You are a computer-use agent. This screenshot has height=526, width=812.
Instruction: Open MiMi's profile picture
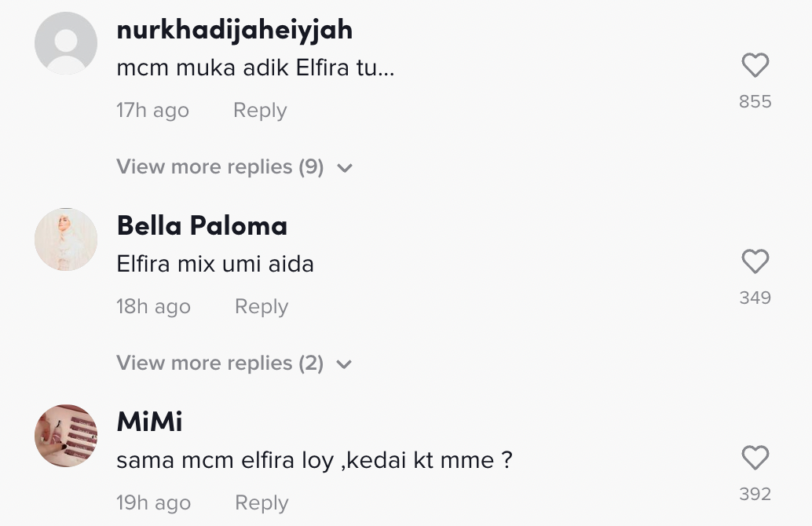(66, 436)
